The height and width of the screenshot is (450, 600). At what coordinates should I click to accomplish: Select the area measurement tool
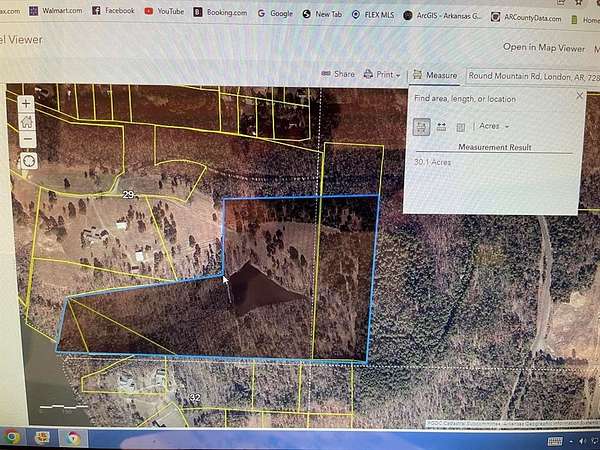pyautogui.click(x=422, y=126)
